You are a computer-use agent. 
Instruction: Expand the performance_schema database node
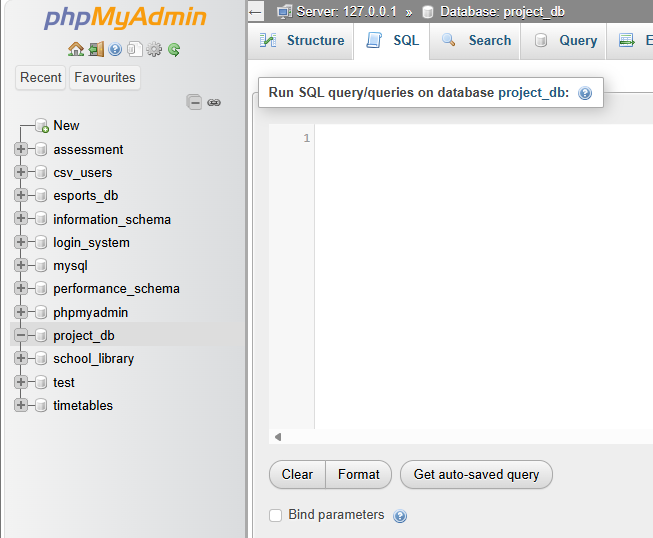pyautogui.click(x=20, y=289)
